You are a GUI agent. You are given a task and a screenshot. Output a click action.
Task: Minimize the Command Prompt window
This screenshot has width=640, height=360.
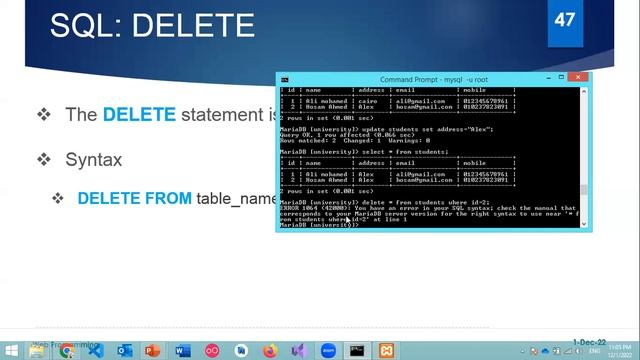[x=549, y=78]
